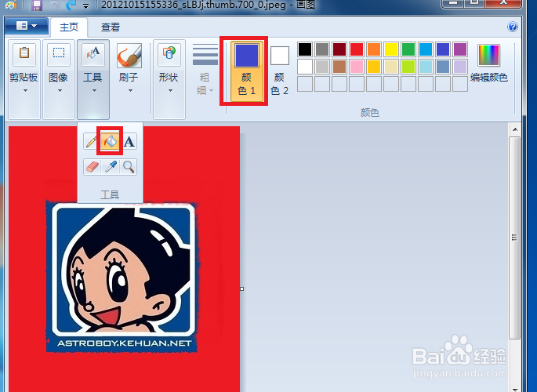
Task: Expand the 形状 dropdown arrow
Action: click(x=170, y=91)
